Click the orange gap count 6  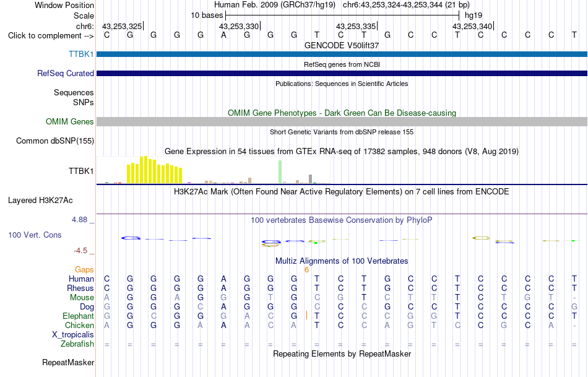[x=306, y=270]
